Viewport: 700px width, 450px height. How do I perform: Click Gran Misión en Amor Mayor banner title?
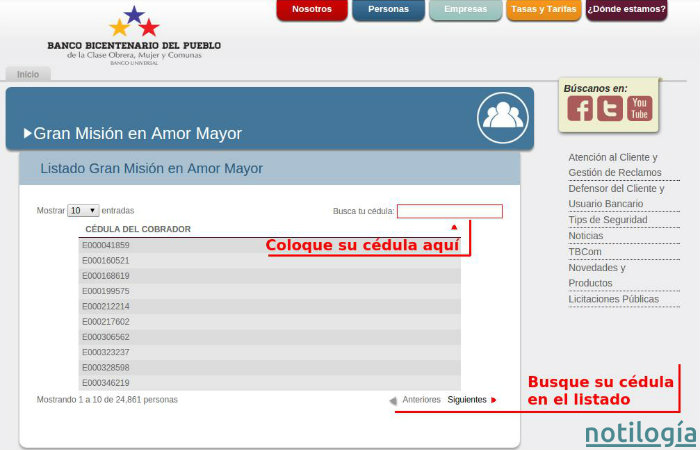click(138, 133)
